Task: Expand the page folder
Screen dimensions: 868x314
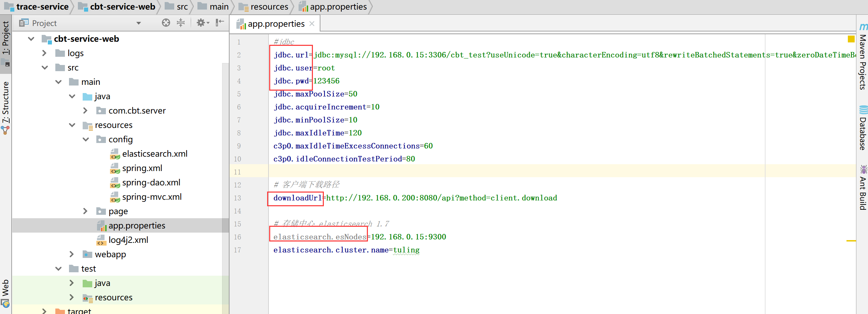Action: 85,211
